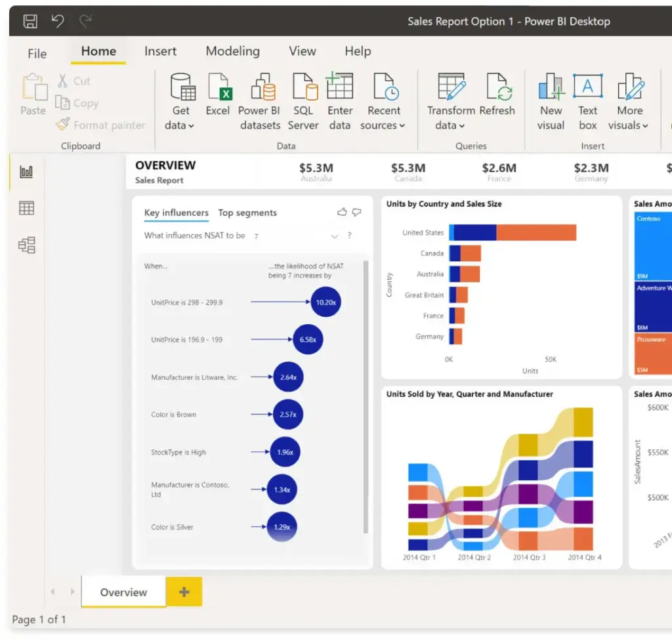Click the Contoso treemap tile

653,246
